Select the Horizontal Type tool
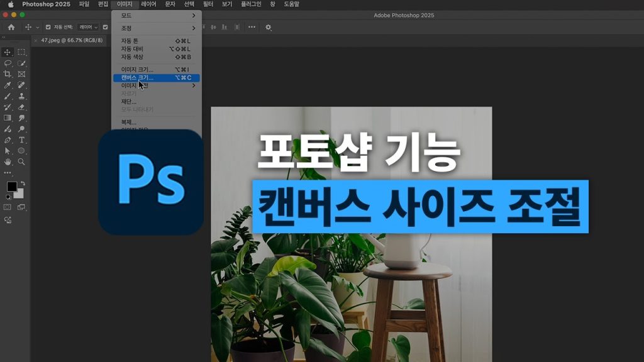This screenshot has width=644, height=362. point(21,140)
